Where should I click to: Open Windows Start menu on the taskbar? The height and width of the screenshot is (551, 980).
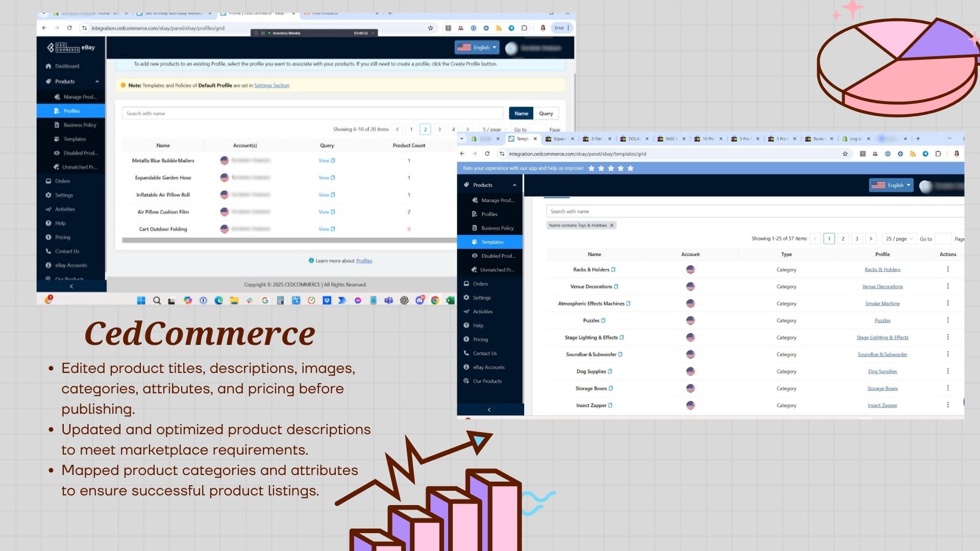click(141, 300)
